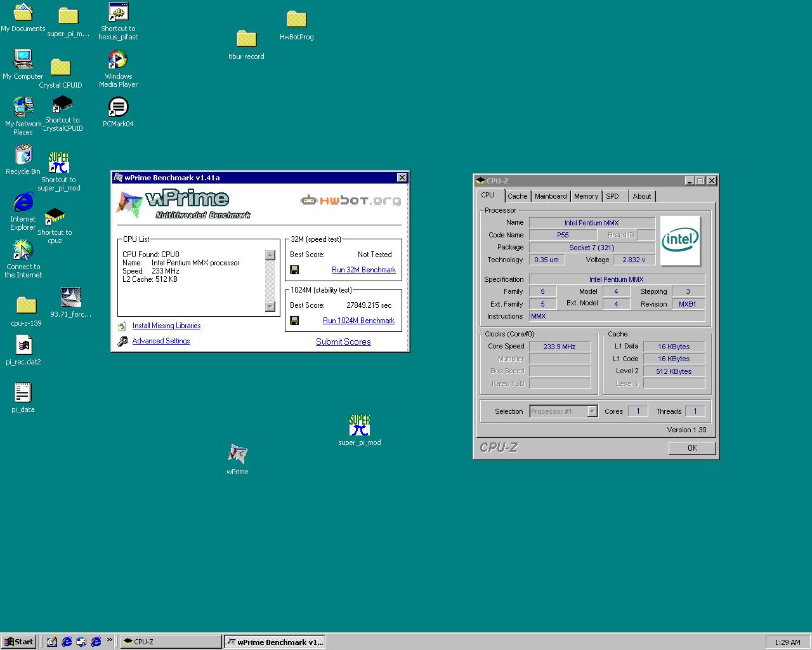Click Show Desktop quick launch icon

click(x=52, y=642)
